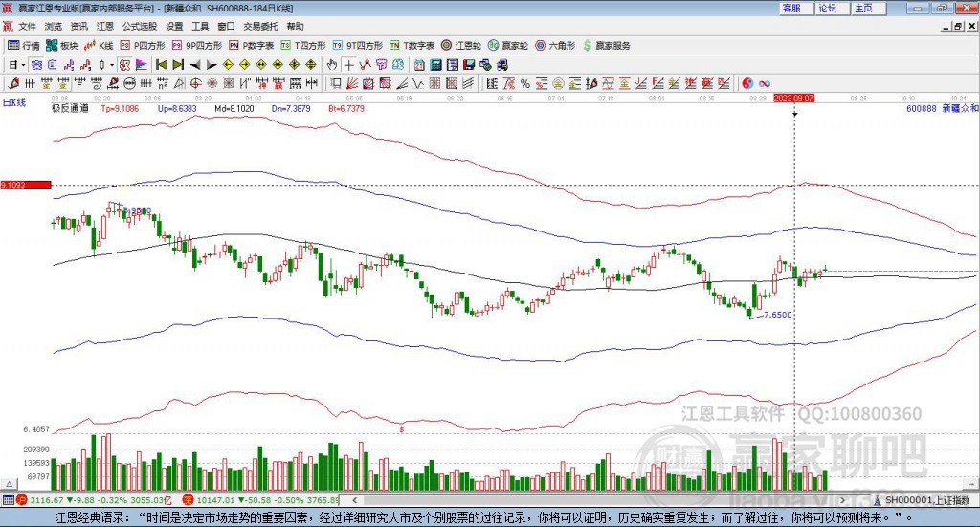
Task: Open the 文件 menu
Action: click(x=28, y=26)
